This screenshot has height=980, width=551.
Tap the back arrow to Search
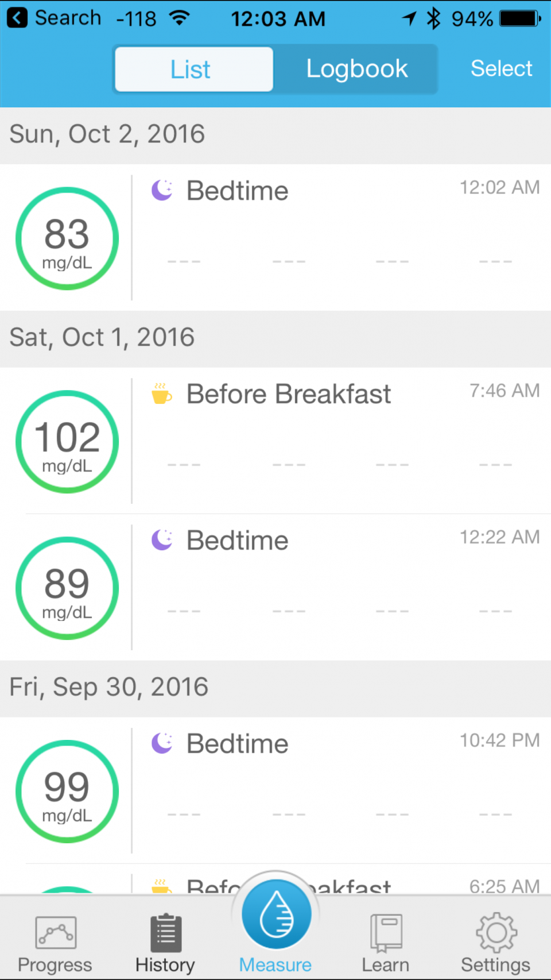pos(17,18)
